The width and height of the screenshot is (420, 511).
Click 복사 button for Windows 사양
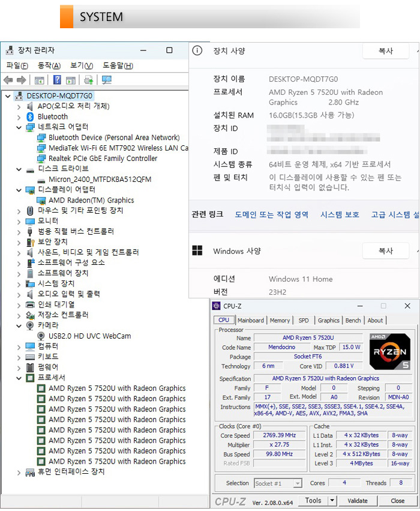[385, 251]
